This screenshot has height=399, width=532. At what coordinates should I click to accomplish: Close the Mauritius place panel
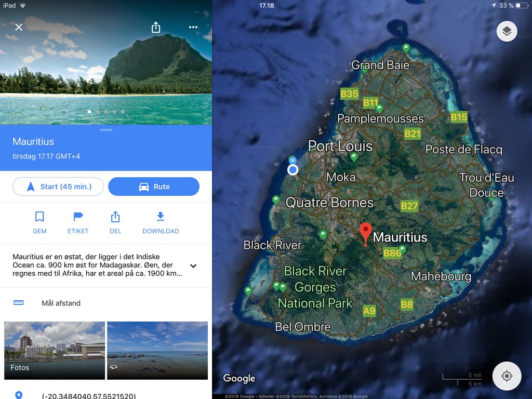pyautogui.click(x=19, y=27)
